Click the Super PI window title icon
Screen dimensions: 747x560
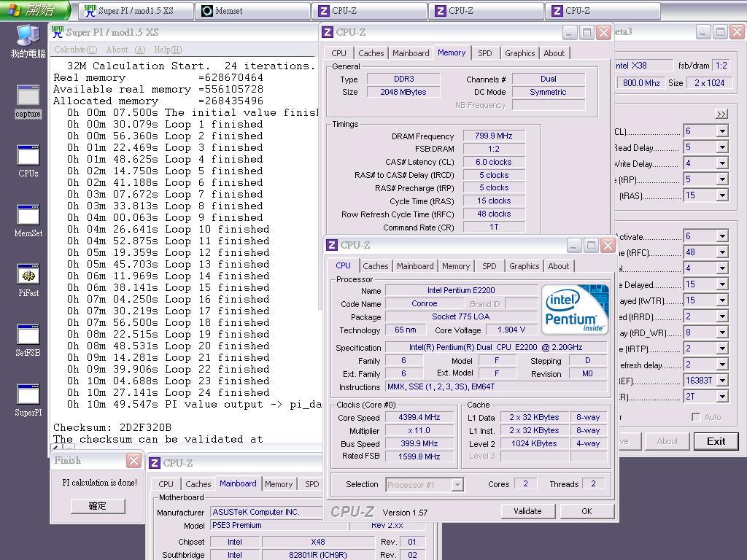point(57,32)
